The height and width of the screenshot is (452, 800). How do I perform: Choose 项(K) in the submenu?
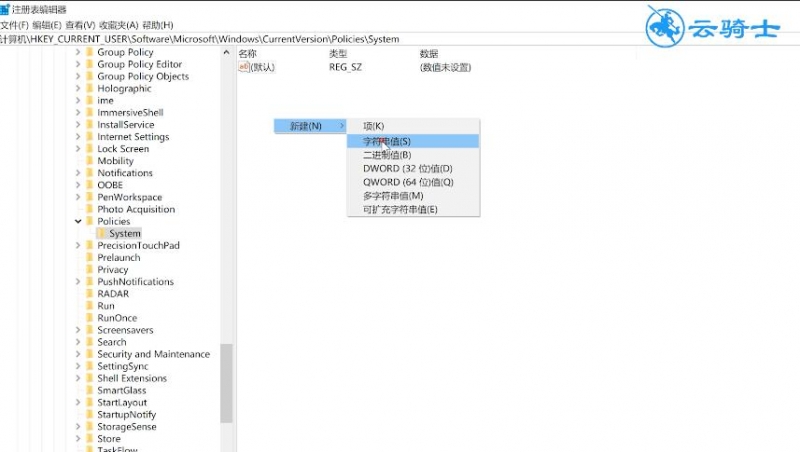coord(413,126)
